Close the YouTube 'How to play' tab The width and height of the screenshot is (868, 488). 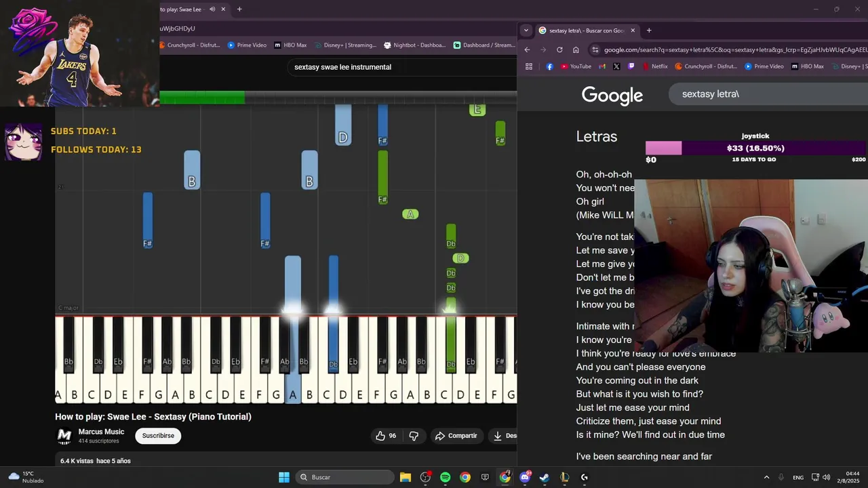(223, 9)
